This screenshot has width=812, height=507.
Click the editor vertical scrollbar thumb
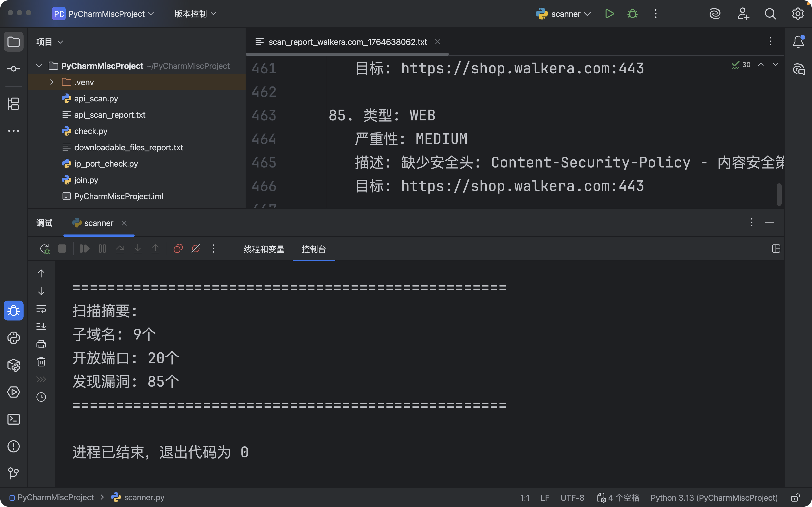click(x=779, y=194)
